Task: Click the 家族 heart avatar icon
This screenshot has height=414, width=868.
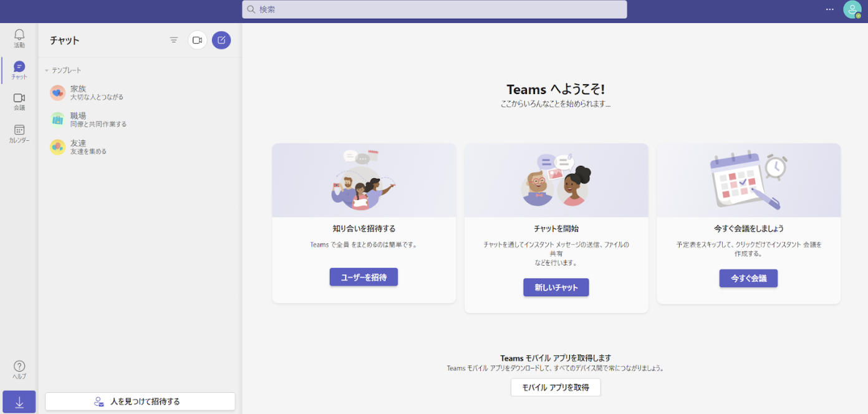Action: (57, 92)
